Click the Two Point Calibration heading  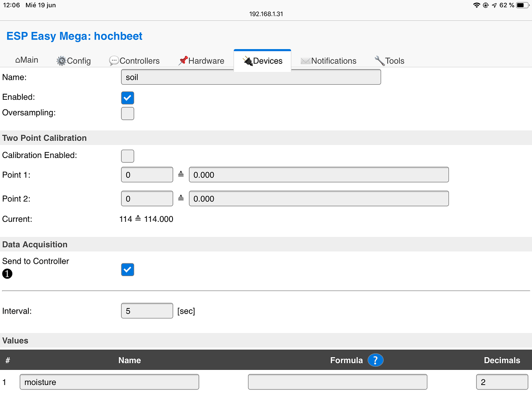pyautogui.click(x=44, y=138)
